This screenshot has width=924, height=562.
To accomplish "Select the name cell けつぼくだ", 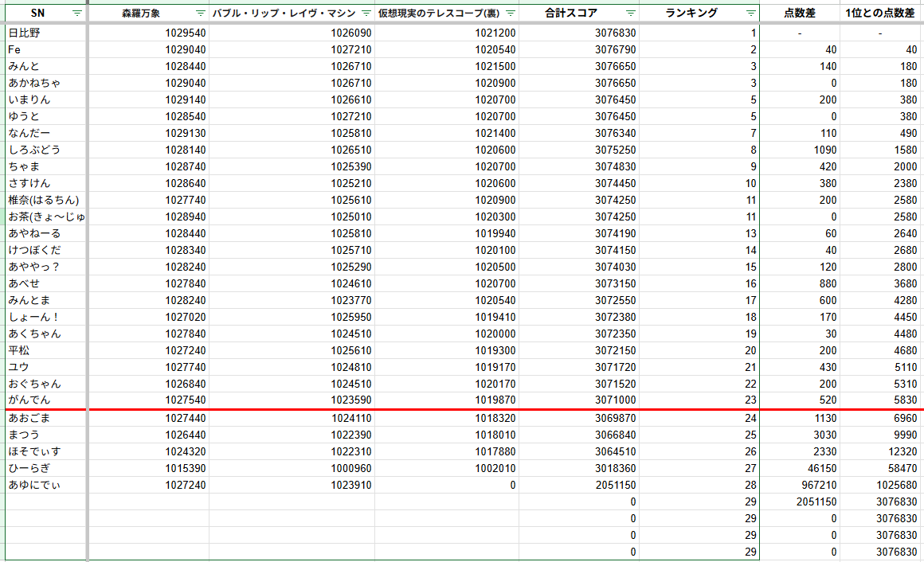I will (46, 251).
